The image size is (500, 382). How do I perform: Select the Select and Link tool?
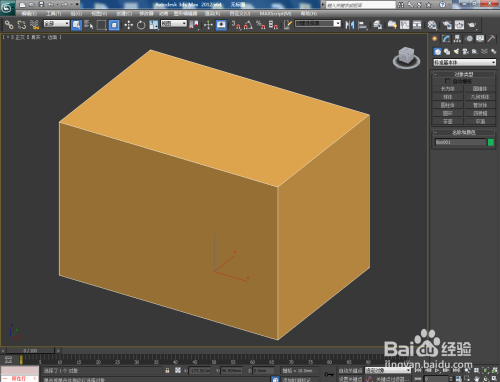(9, 25)
